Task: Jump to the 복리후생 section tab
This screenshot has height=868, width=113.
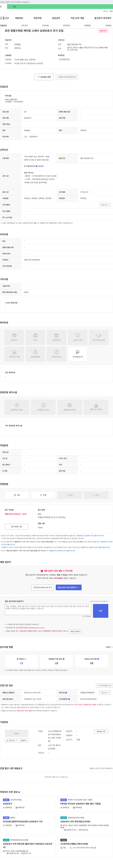Action: [67, 26]
